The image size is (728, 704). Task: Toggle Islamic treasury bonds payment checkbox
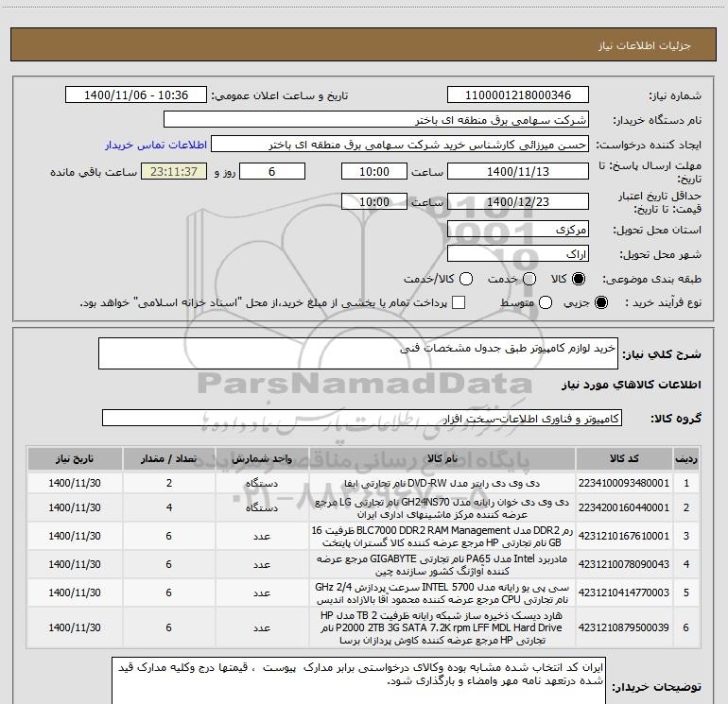459,302
